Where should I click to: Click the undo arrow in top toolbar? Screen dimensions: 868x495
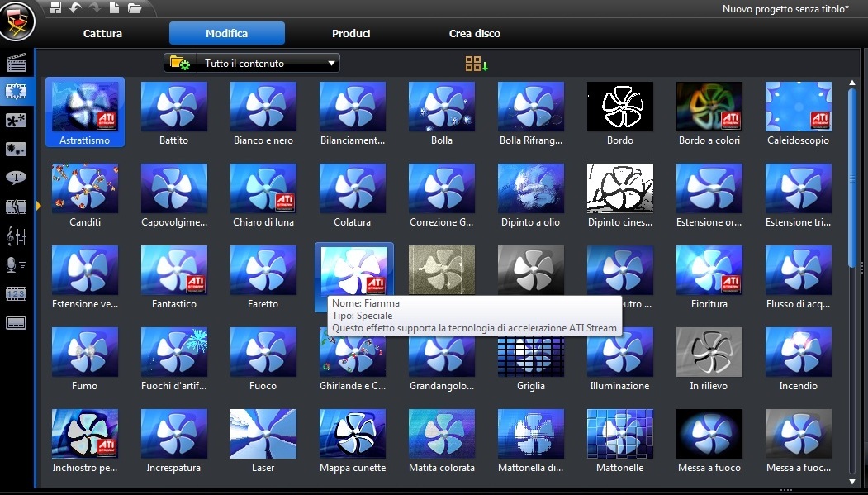coord(75,8)
